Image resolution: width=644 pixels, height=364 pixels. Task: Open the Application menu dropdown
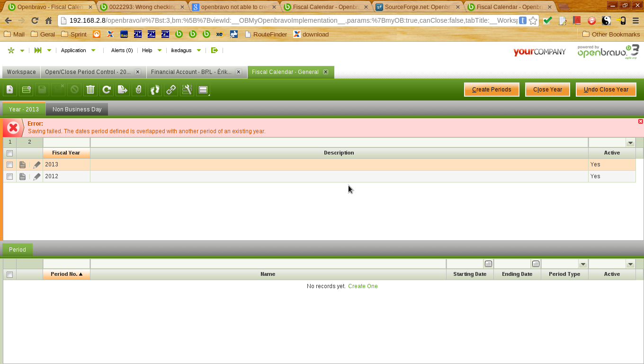[x=78, y=50]
